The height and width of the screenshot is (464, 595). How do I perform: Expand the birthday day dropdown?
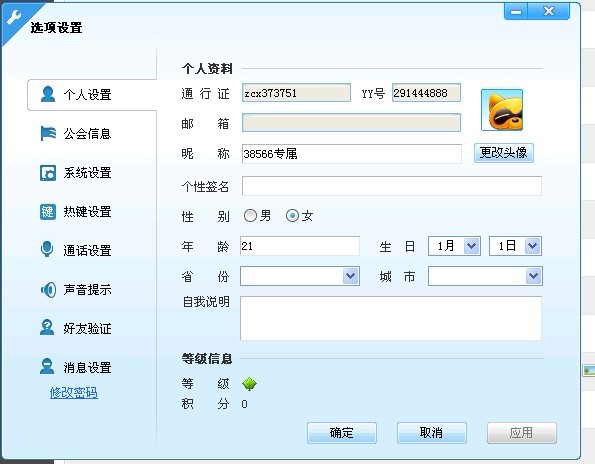pyautogui.click(x=515, y=246)
